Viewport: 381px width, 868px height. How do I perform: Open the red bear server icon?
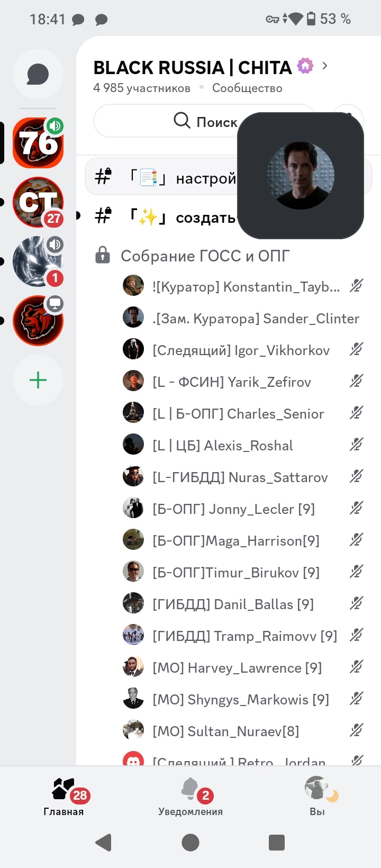click(x=38, y=321)
